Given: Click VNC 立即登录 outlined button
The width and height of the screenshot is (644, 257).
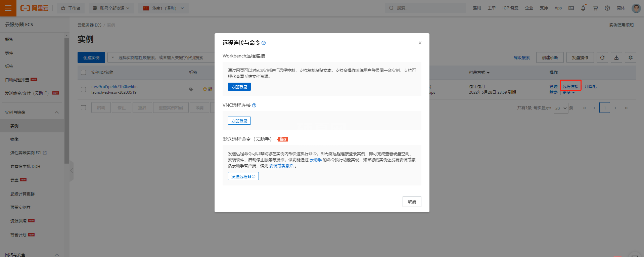Looking at the screenshot, I should click(239, 121).
